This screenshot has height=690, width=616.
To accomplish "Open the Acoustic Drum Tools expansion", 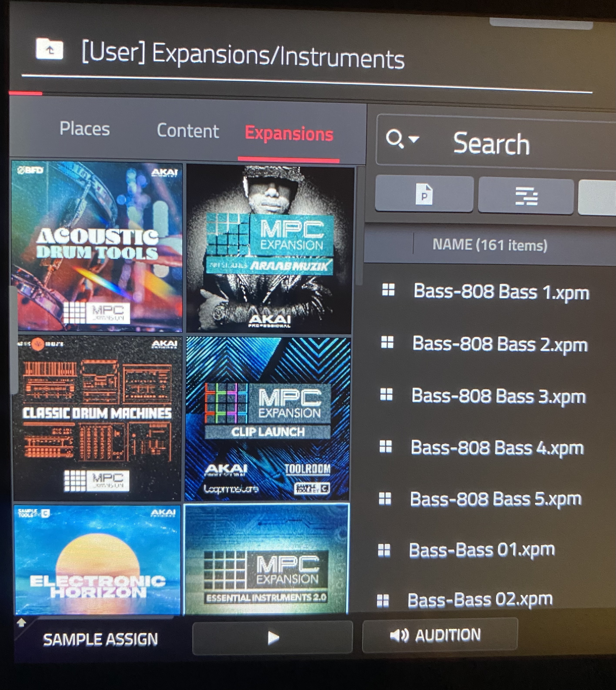I will click(97, 246).
